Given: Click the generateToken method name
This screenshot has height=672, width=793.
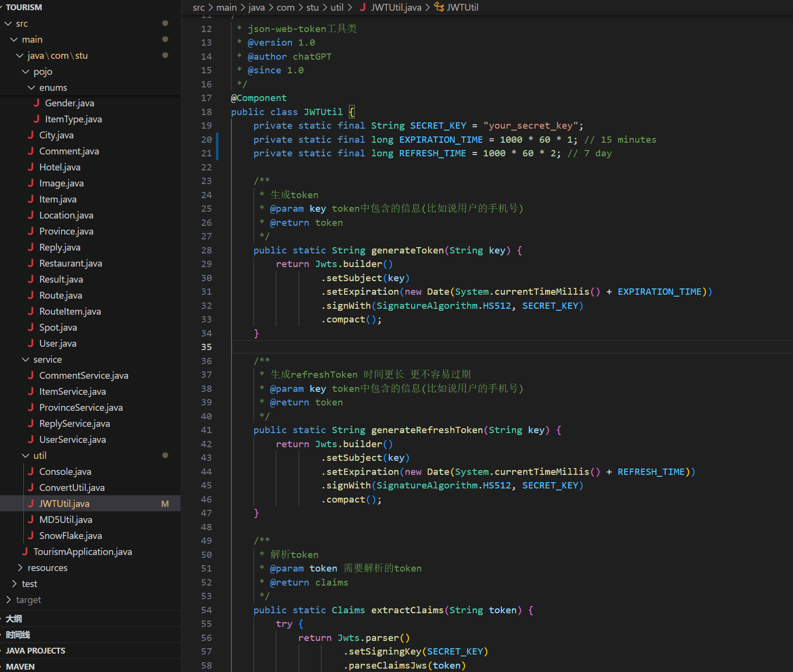Looking at the screenshot, I should pos(407,250).
